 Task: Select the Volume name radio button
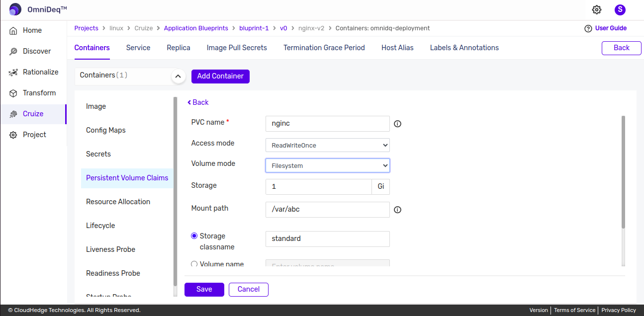(194, 264)
